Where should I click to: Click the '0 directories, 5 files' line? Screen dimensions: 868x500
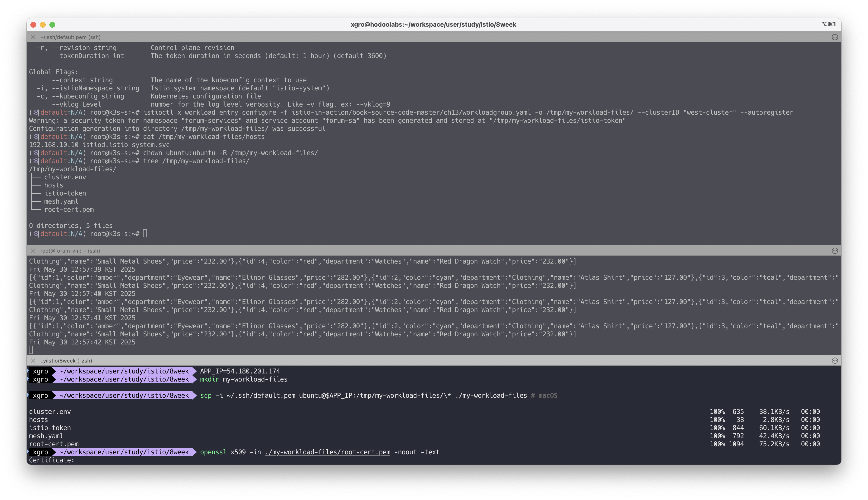71,225
